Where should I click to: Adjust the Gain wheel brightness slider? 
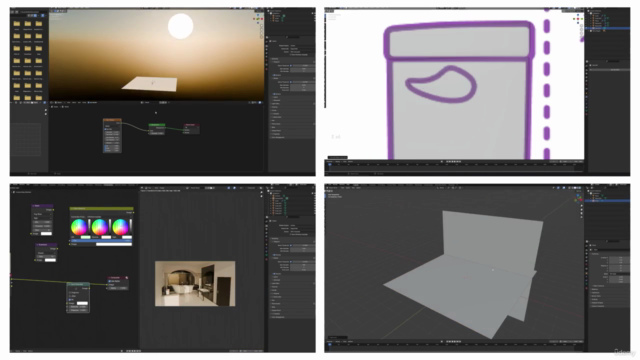pos(131,227)
